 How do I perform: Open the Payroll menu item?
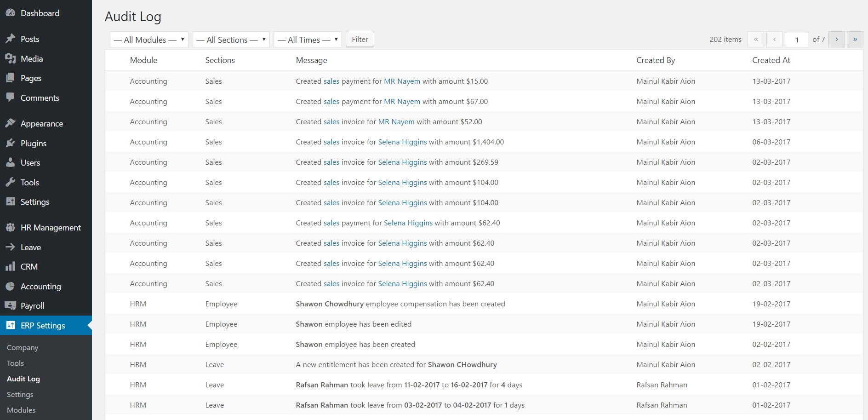pos(46,305)
